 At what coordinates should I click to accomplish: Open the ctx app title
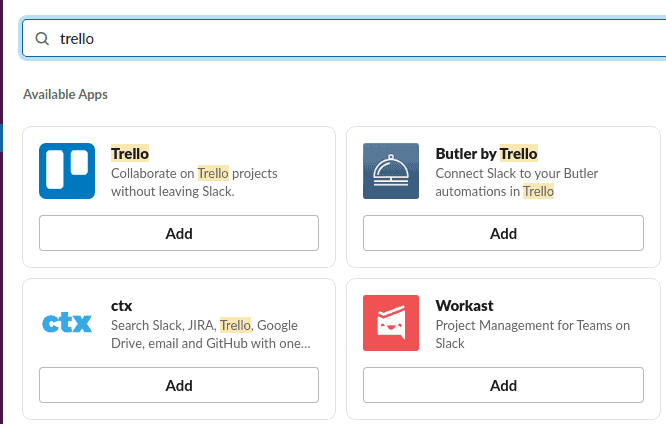tap(121, 306)
